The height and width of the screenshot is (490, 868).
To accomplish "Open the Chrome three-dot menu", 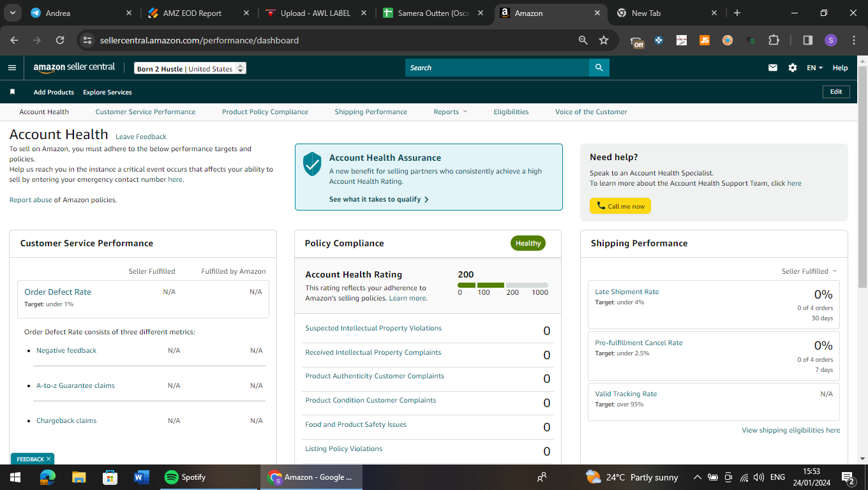I will tap(854, 40).
